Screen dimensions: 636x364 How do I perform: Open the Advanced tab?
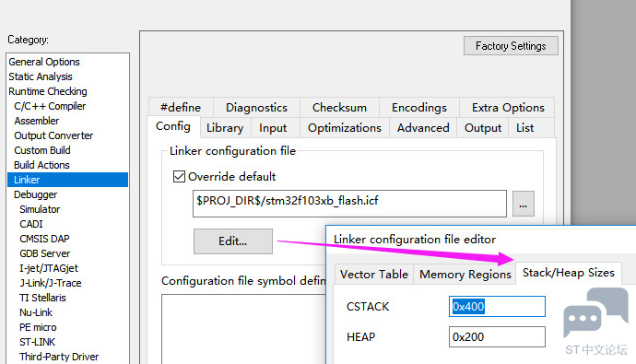tap(423, 128)
